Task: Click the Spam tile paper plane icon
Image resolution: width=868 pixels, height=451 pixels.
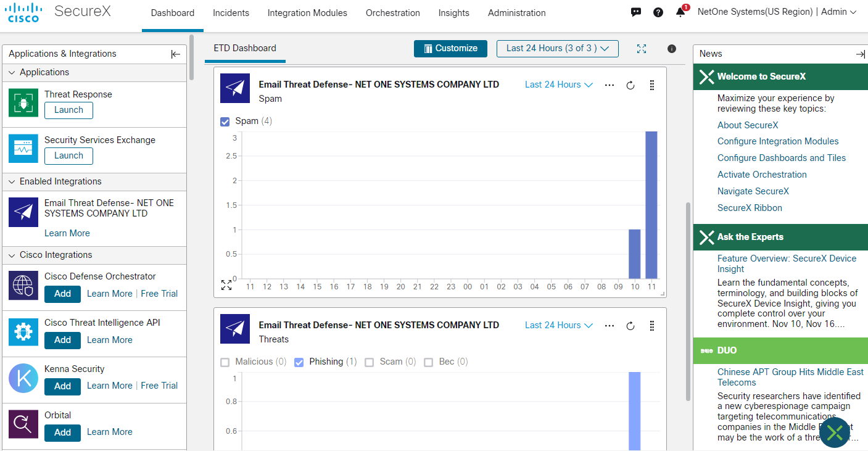Action: click(235, 88)
